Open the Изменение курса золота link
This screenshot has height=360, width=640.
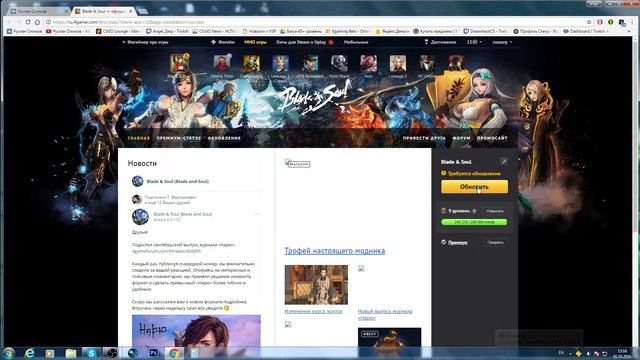click(313, 311)
